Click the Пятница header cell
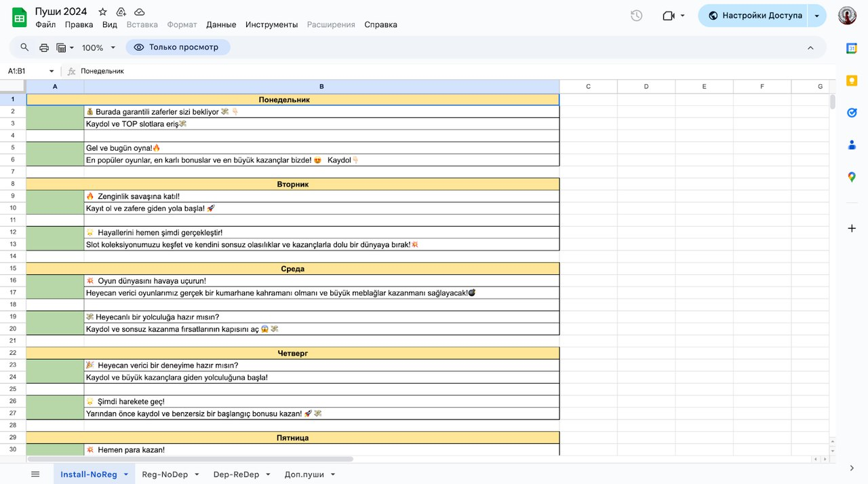This screenshot has height=484, width=868. (x=293, y=438)
